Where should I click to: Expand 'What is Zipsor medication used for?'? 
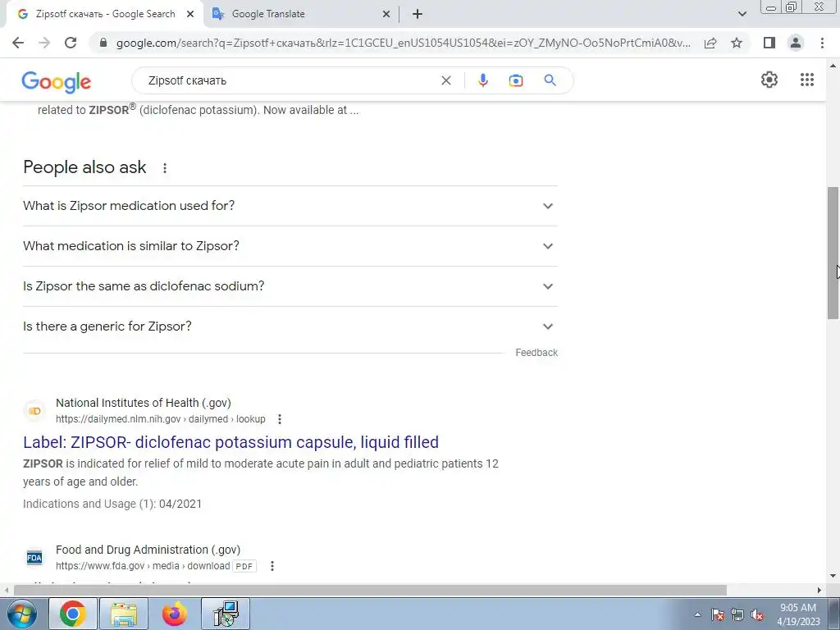click(290, 206)
